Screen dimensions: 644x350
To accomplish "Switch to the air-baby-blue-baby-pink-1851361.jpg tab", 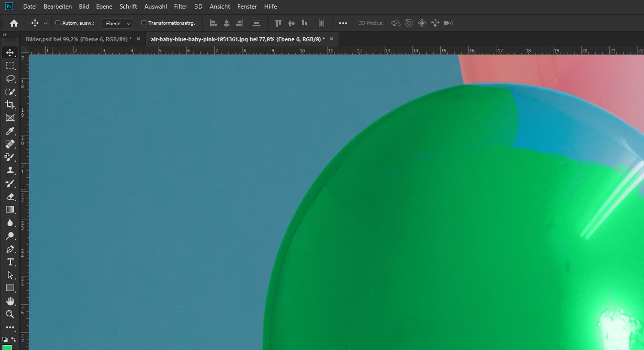I will [238, 39].
